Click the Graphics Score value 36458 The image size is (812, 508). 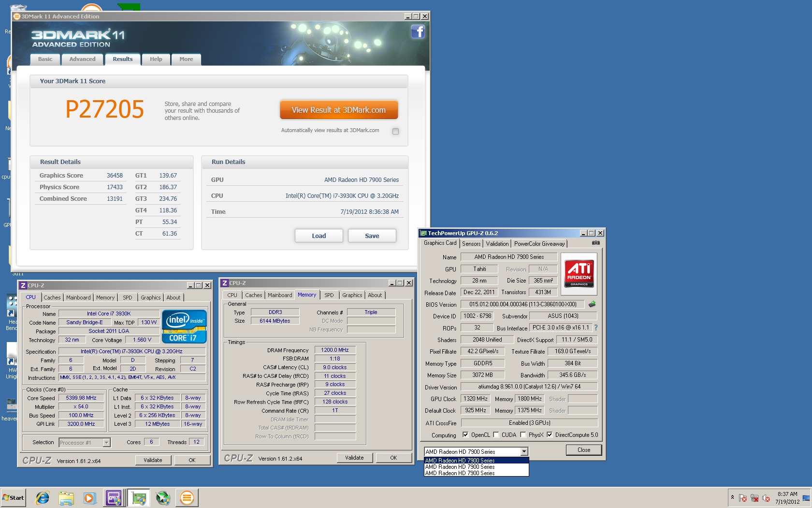[115, 176]
